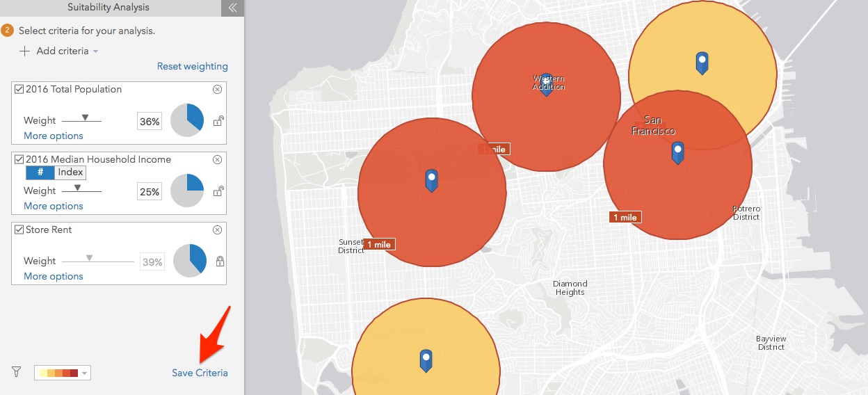Remove the 2016 Total Population criterion
This screenshot has width=868, height=395.
click(217, 89)
